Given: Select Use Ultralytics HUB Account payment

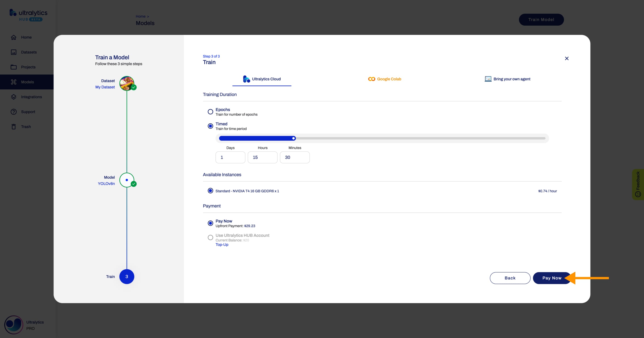Looking at the screenshot, I should point(210,237).
